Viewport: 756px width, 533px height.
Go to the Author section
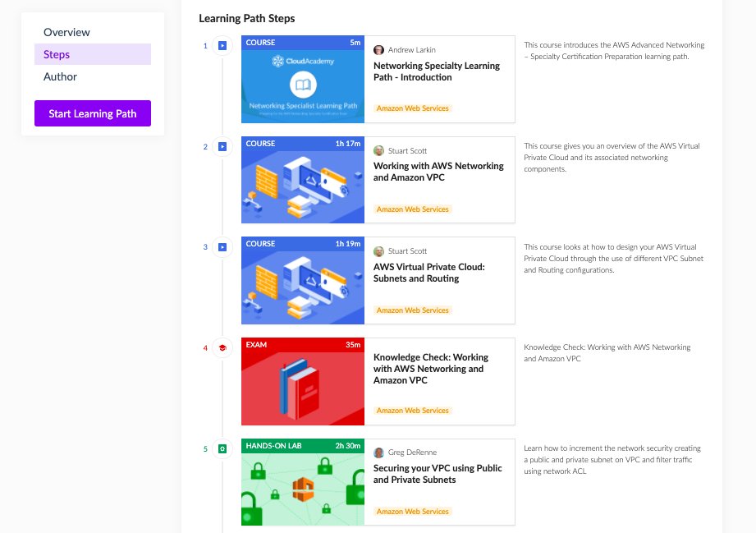(60, 76)
